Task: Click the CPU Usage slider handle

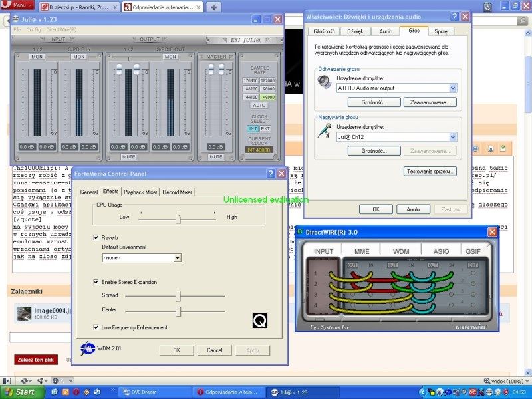Action: tap(178, 218)
